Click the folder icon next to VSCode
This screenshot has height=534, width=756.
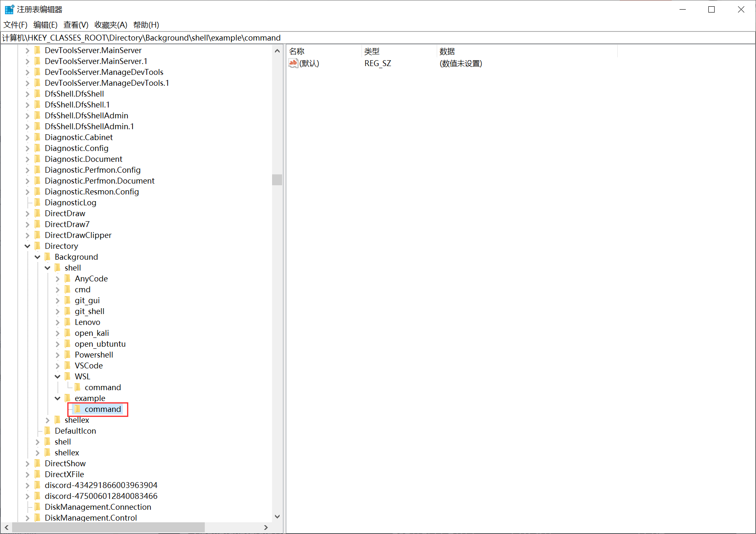pos(68,365)
